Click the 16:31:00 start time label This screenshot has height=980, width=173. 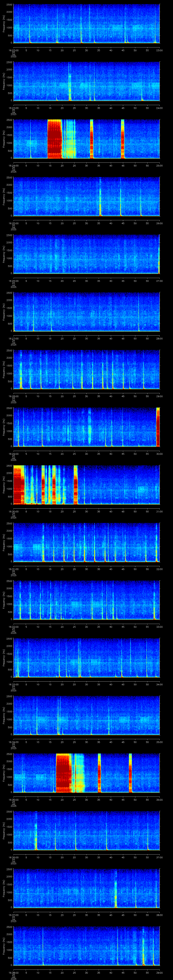(13, 569)
